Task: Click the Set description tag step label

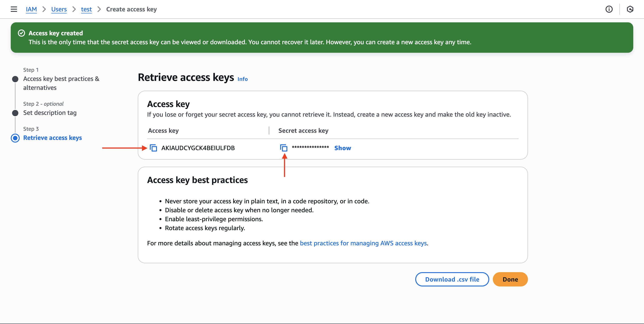Action: (49, 113)
